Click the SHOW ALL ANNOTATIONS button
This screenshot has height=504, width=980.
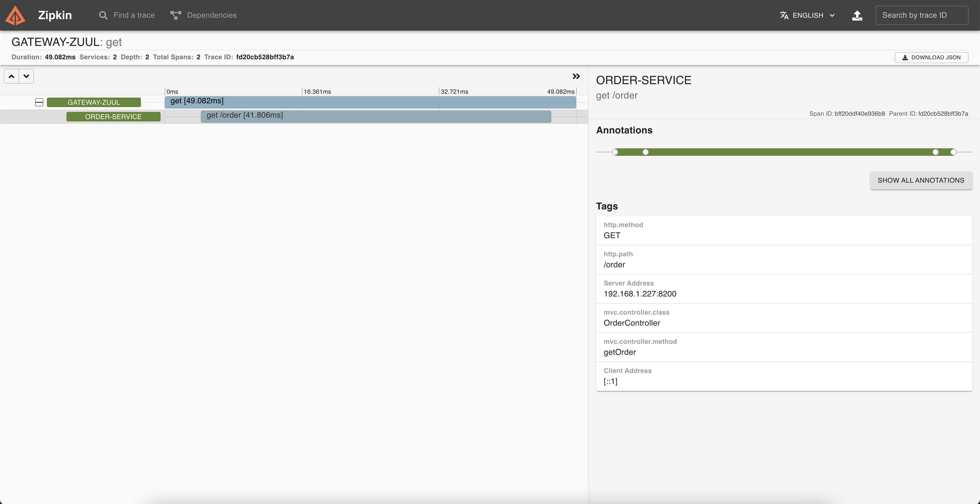pyautogui.click(x=921, y=180)
